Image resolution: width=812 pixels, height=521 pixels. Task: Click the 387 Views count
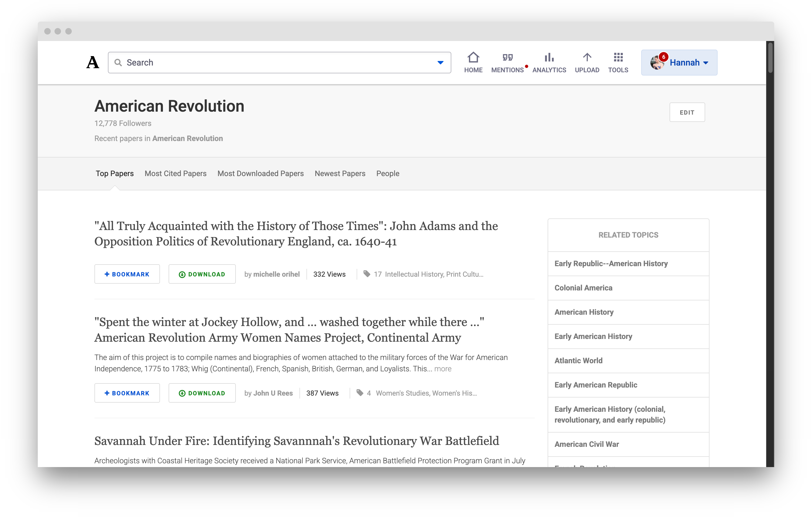click(x=322, y=393)
